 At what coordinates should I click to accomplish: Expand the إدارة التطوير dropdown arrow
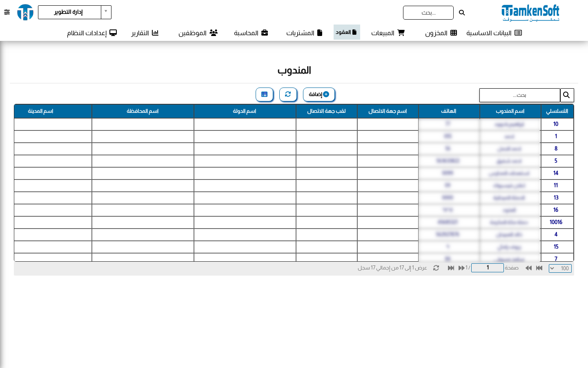tap(106, 12)
